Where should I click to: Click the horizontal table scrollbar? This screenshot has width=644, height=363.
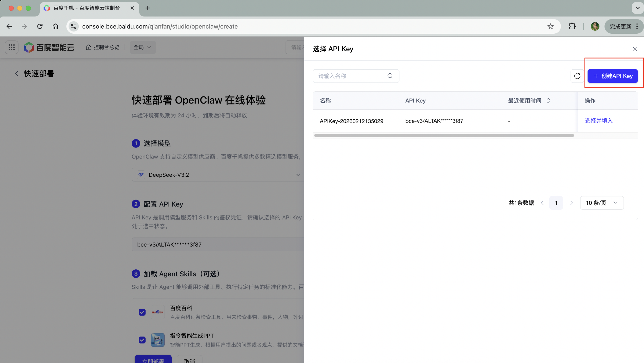pyautogui.click(x=444, y=135)
